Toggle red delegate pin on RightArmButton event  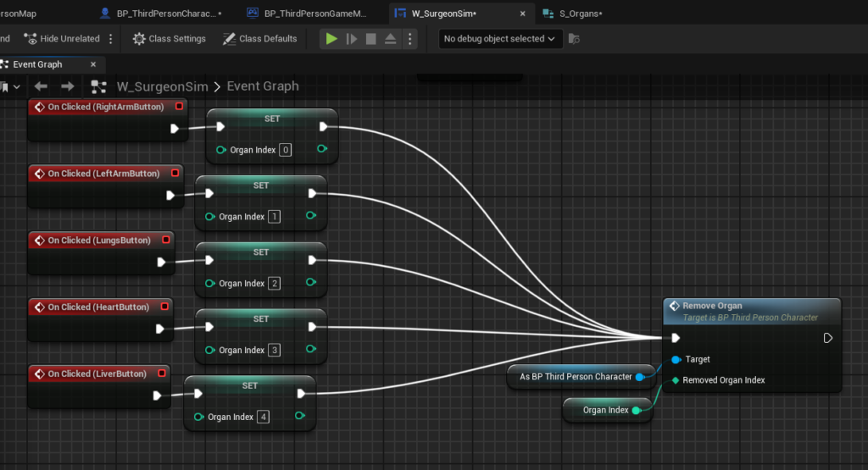[x=179, y=107]
